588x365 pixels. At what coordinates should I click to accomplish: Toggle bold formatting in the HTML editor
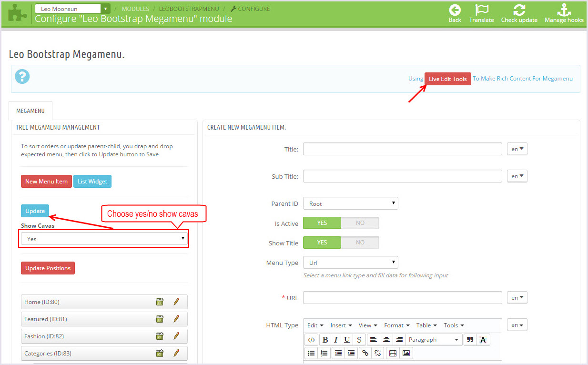(325, 340)
